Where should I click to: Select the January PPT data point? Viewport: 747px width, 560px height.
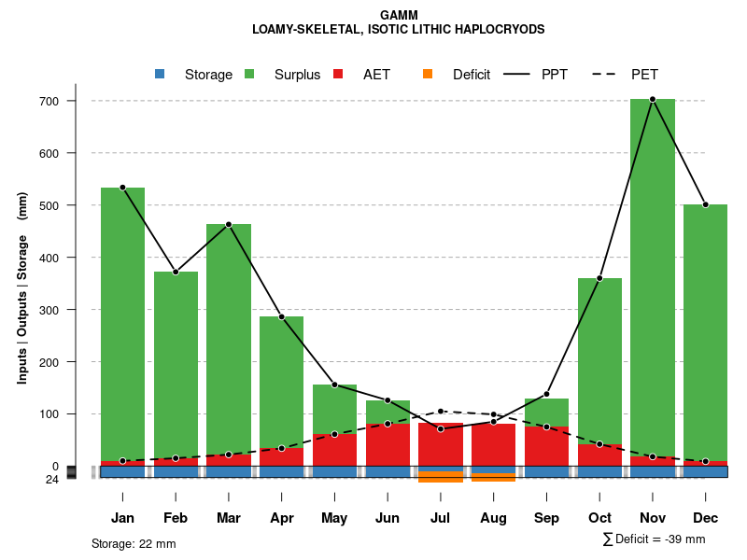tap(122, 188)
